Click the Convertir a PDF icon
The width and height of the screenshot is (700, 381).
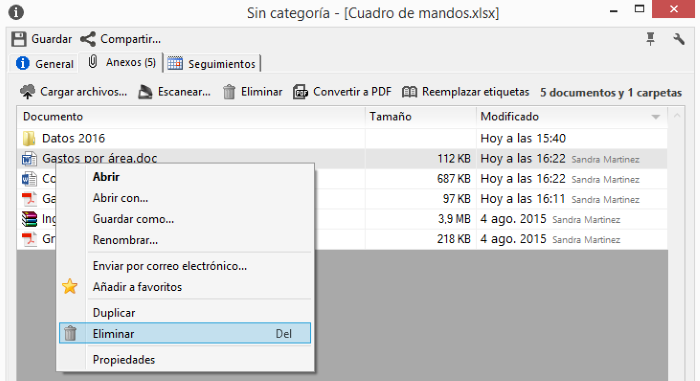[300, 92]
